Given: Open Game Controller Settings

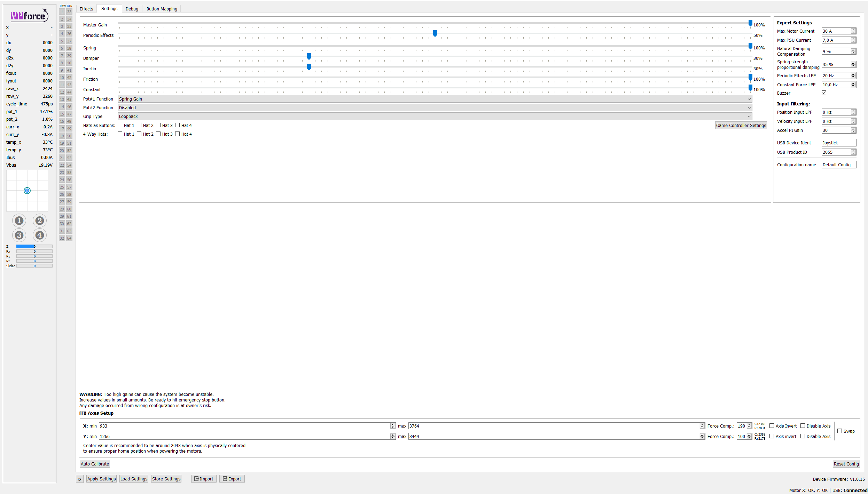Looking at the screenshot, I should click(x=741, y=125).
